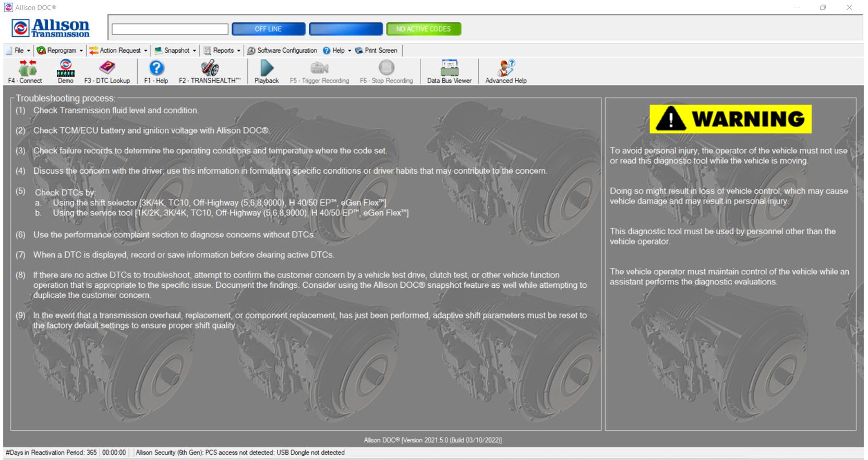The width and height of the screenshot is (868, 460).
Task: Open F1 Help question mark icon
Action: pos(156,71)
